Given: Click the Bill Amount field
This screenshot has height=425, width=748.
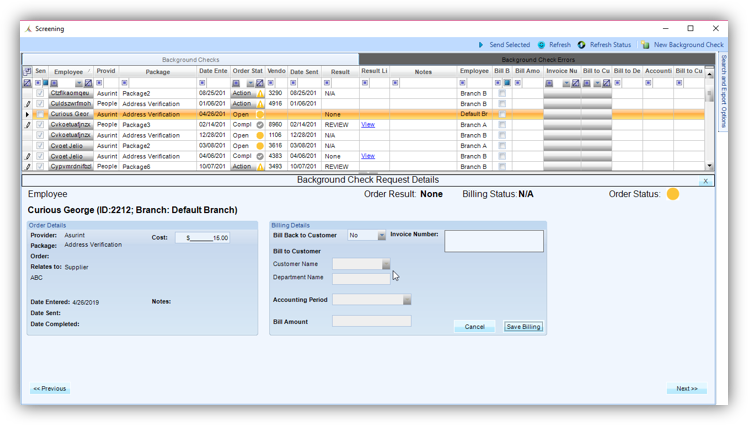Looking at the screenshot, I should click(372, 321).
